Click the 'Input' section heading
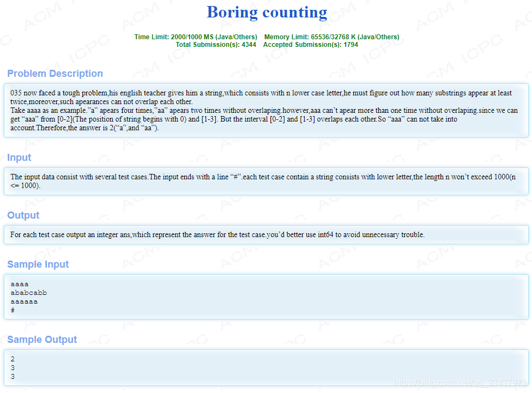The width and height of the screenshot is (532, 393). [x=19, y=158]
